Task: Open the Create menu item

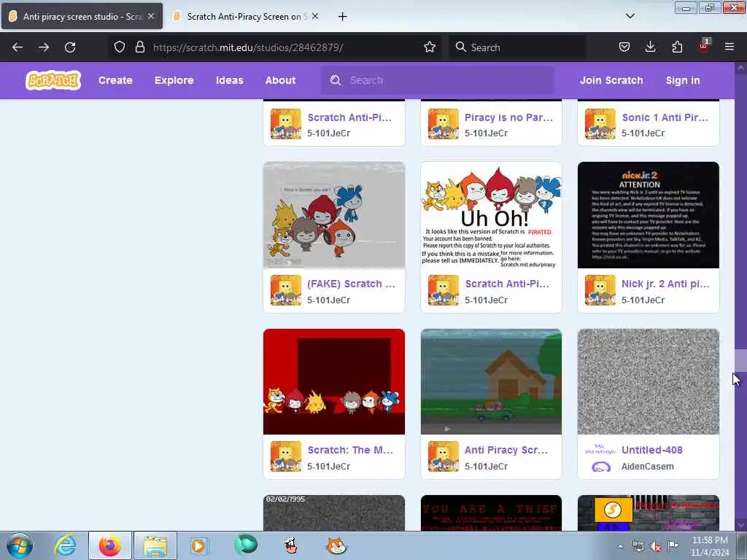Action: tap(115, 80)
